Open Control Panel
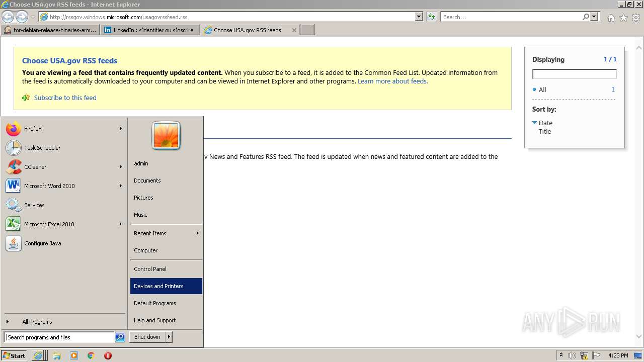The height and width of the screenshot is (362, 644). (x=166, y=269)
